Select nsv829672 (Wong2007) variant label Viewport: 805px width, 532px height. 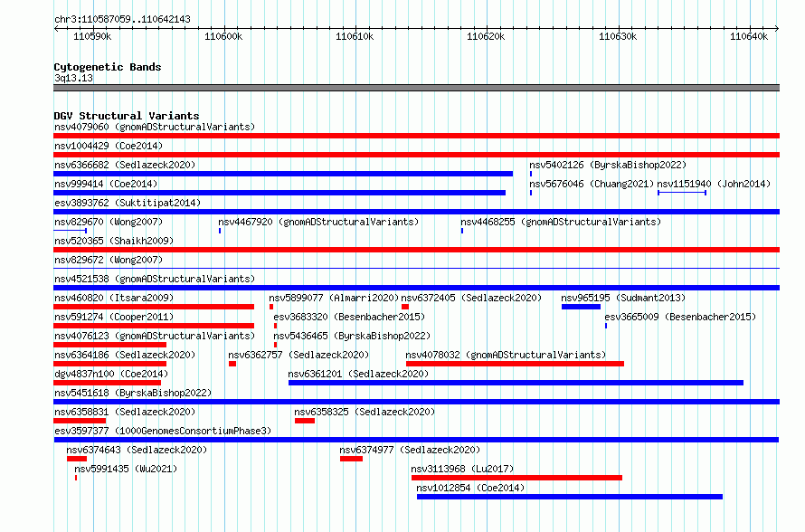coord(109,260)
